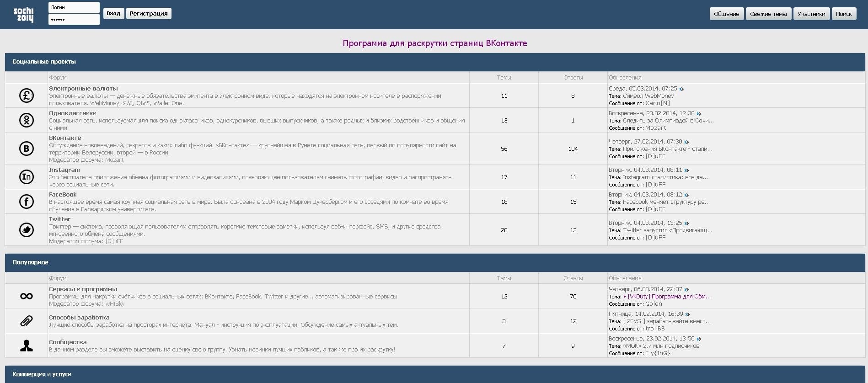Open the Электронные валюты forum title
This screenshot has height=383, width=868.
83,89
